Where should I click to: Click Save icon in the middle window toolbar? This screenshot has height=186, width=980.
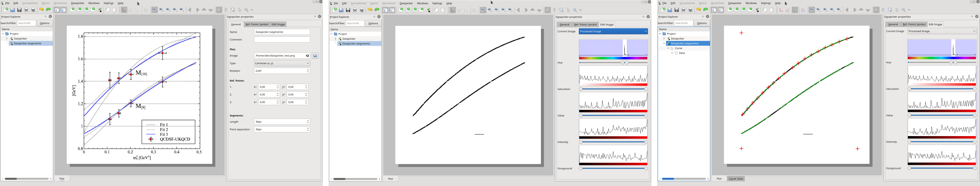[348, 10]
